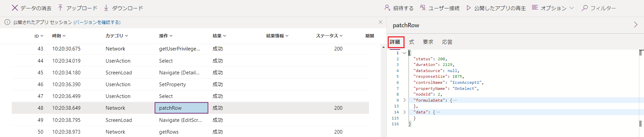Click the アップロード upload arrow icon
The height and width of the screenshot is (137, 644).
point(60,8)
